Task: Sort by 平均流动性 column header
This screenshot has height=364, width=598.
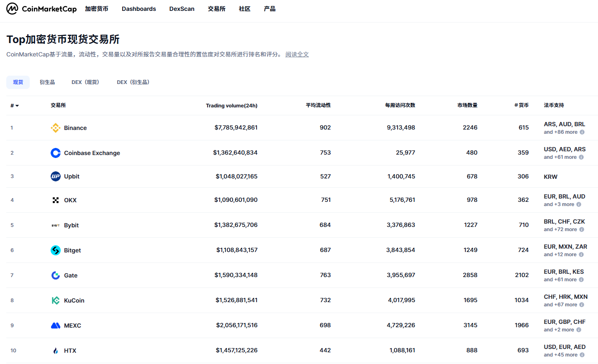Action: tap(318, 105)
